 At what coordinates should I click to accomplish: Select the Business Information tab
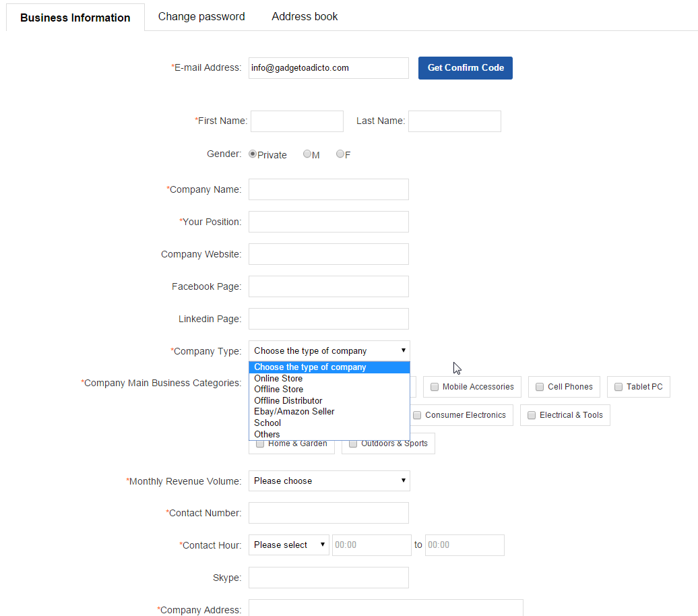pos(75,18)
